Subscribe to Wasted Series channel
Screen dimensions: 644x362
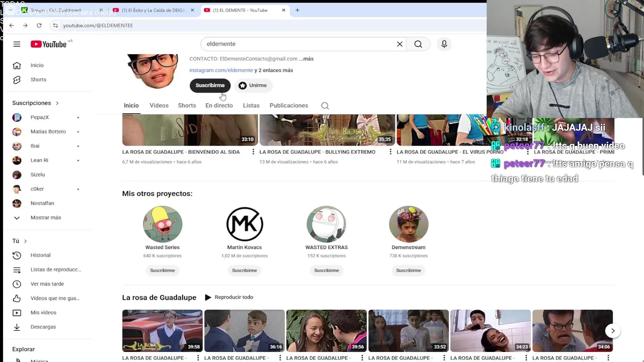tap(163, 270)
